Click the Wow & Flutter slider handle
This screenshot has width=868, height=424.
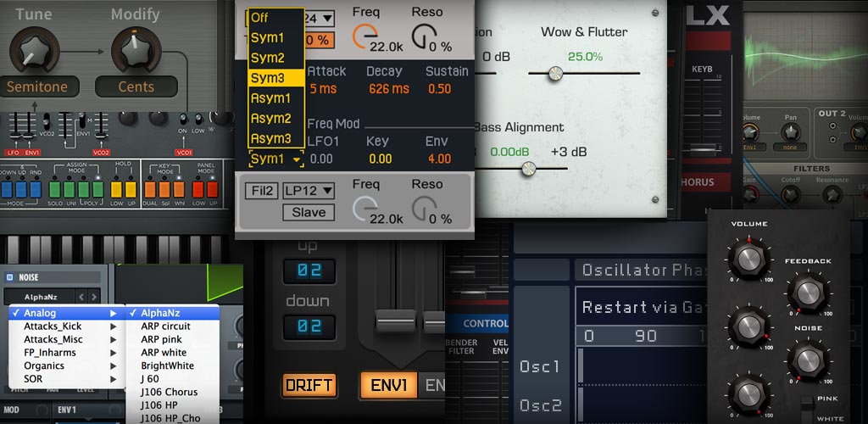tap(555, 74)
